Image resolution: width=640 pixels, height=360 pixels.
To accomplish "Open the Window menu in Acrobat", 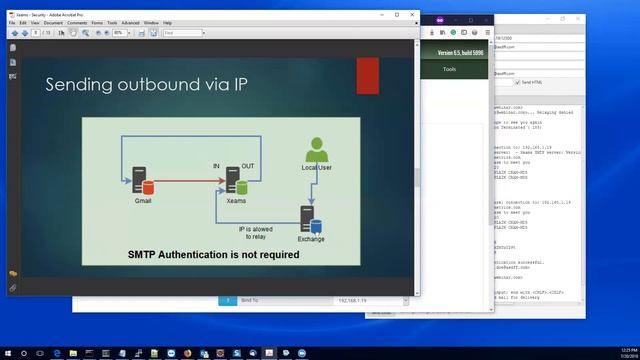I will pyautogui.click(x=151, y=23).
